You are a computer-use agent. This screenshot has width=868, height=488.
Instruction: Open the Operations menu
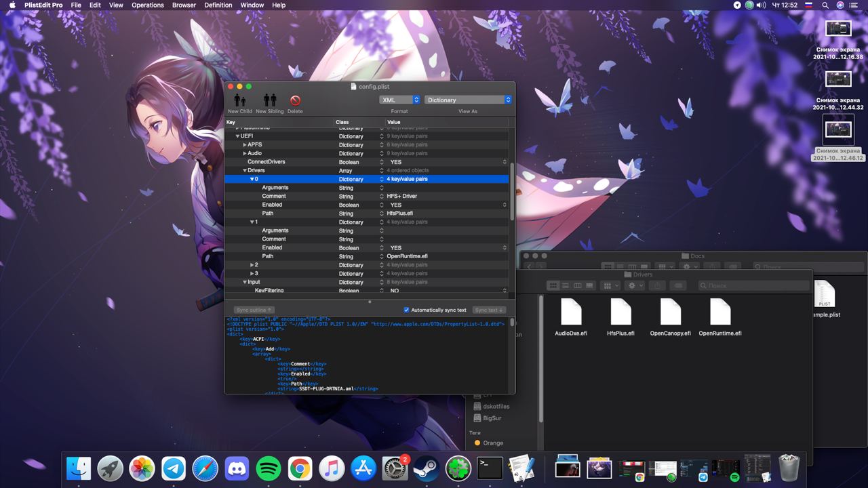click(148, 5)
